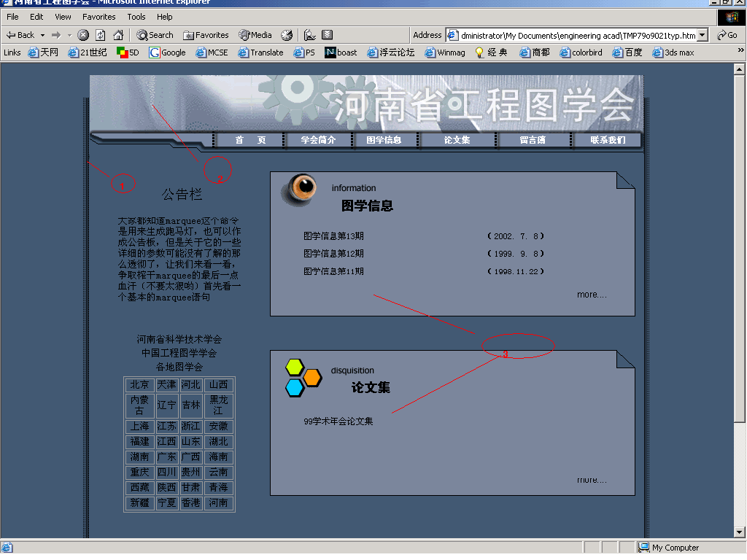Expand the Links bar overflow chevron
This screenshot has height=560, width=747.
click(740, 51)
